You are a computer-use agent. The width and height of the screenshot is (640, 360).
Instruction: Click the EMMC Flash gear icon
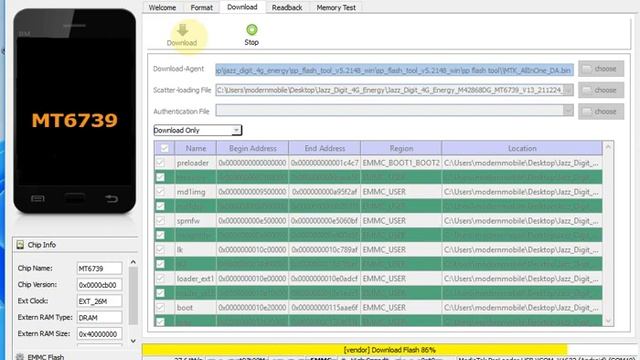point(20,357)
